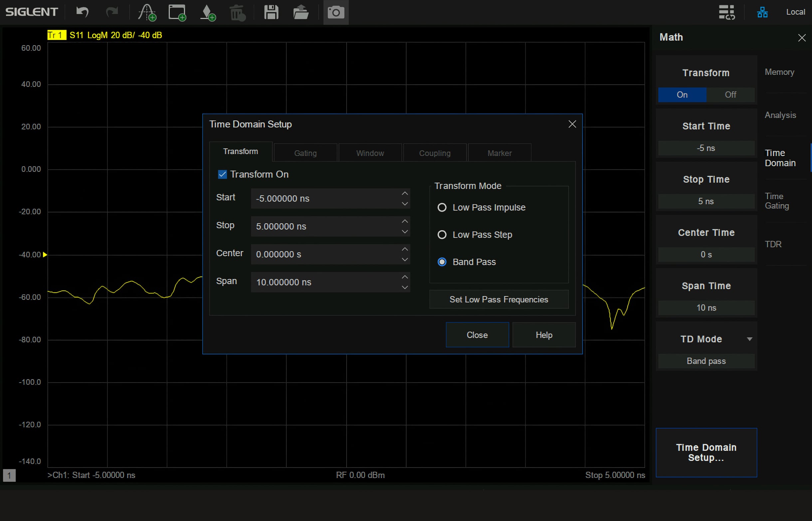Click the Stop Time 5 ns value
Screen dimensions: 812x521
point(706,201)
